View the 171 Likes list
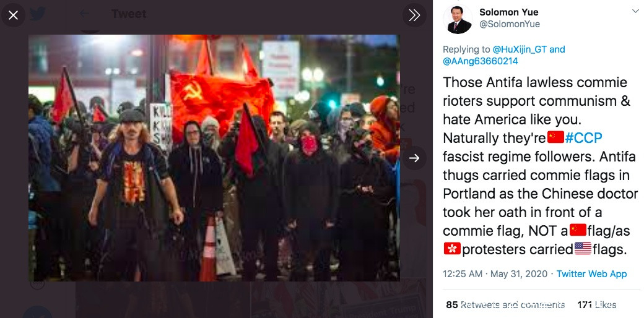 click(x=596, y=305)
